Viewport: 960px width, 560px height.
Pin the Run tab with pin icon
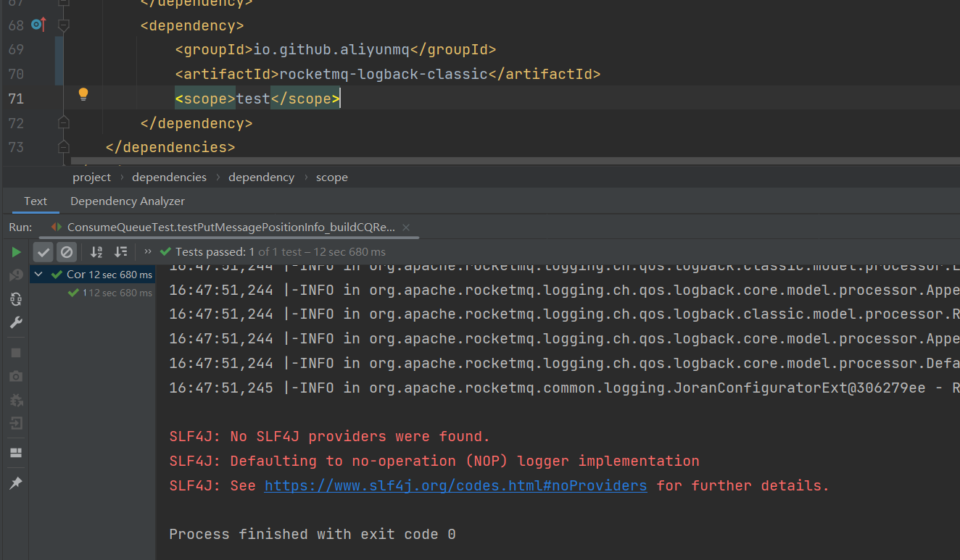coord(16,483)
